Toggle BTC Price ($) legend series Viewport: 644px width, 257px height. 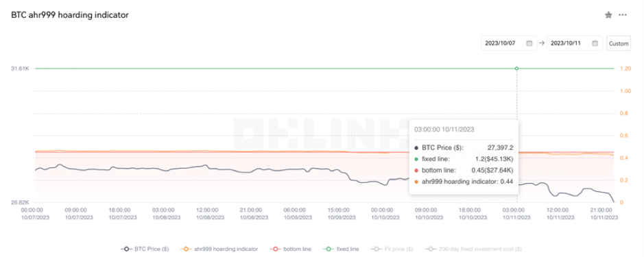coord(145,249)
